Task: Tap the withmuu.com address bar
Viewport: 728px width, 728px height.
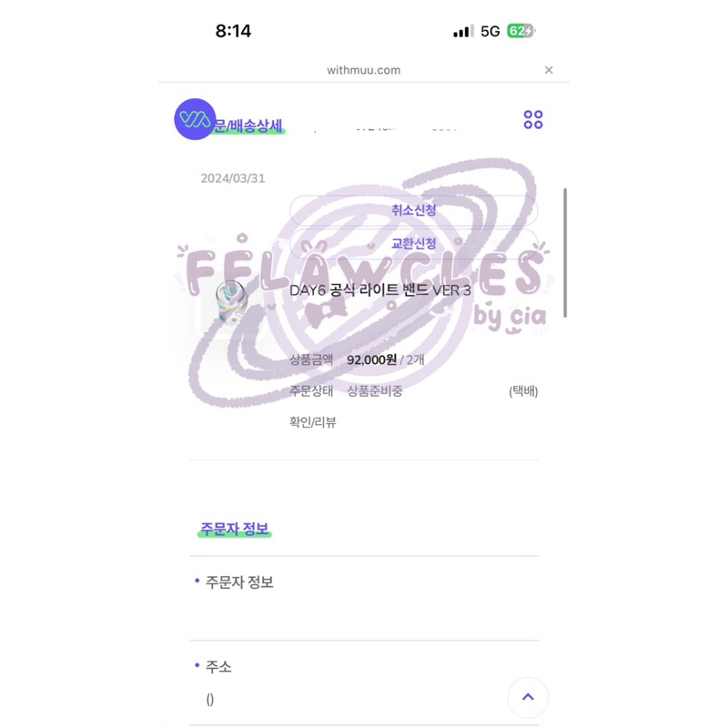Action: pos(363,70)
